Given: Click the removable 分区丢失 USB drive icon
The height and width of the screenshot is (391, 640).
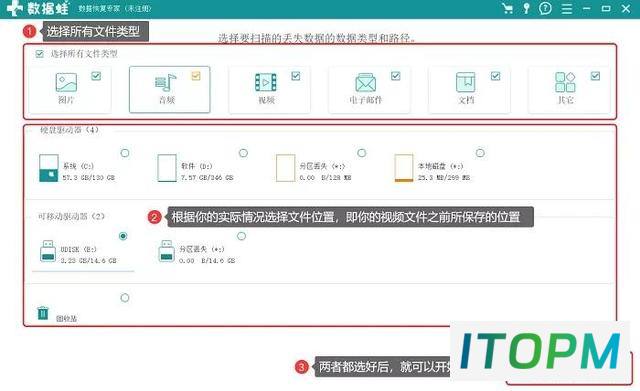Looking at the screenshot, I should (166, 251).
